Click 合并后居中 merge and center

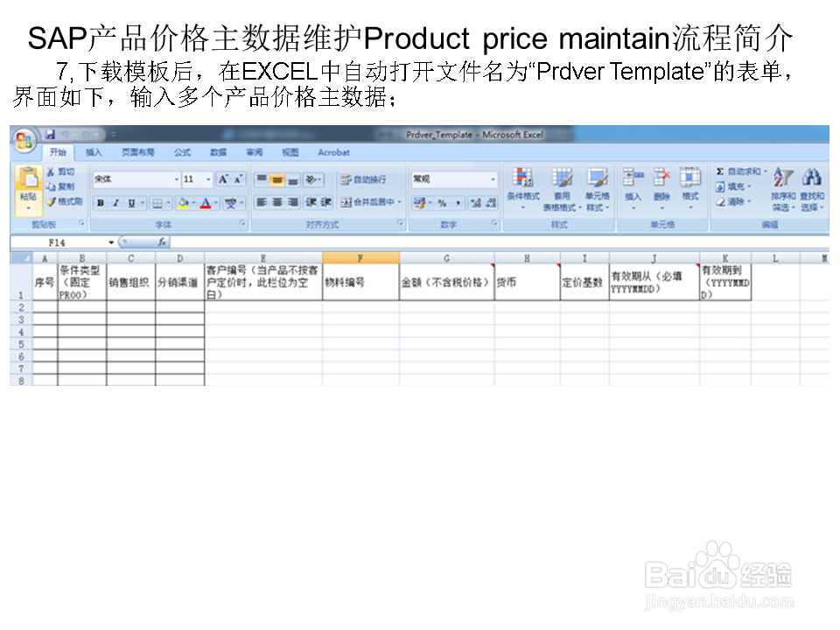coord(367,202)
